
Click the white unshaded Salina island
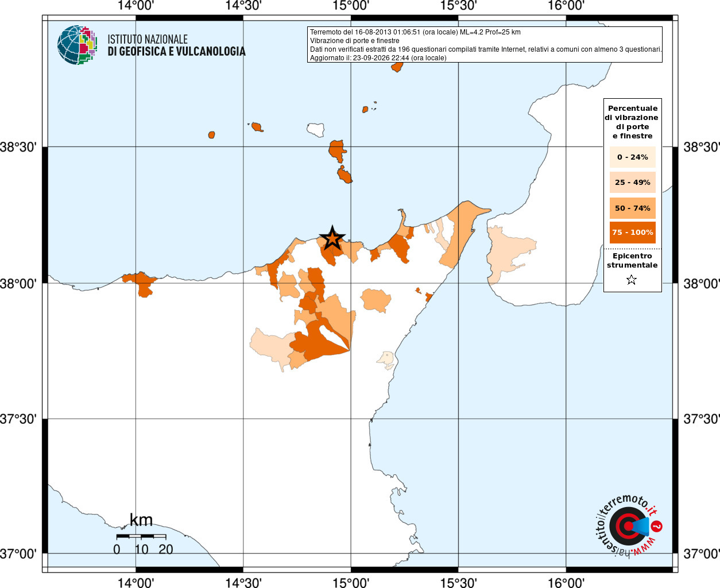coord(315,129)
